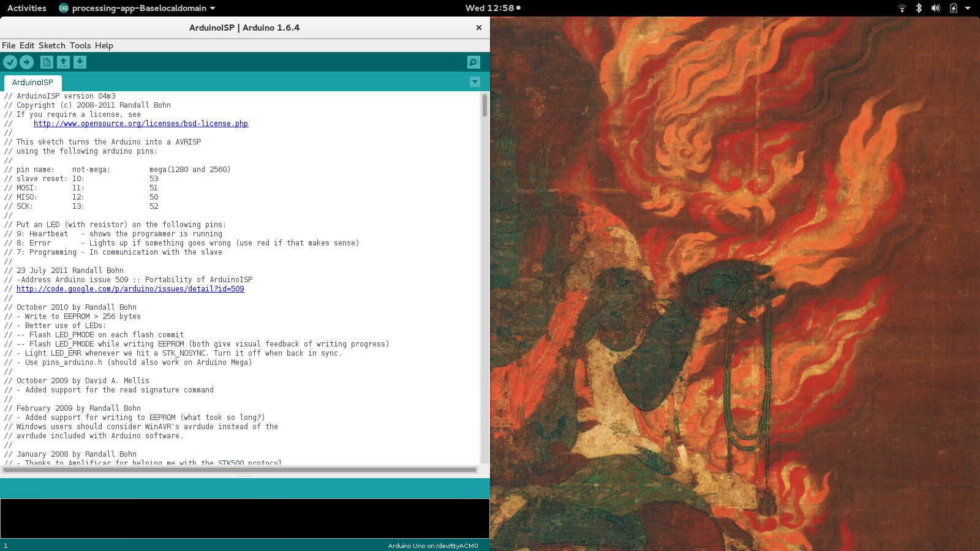This screenshot has height=551, width=980.
Task: Open the Edit menu
Action: [x=27, y=45]
